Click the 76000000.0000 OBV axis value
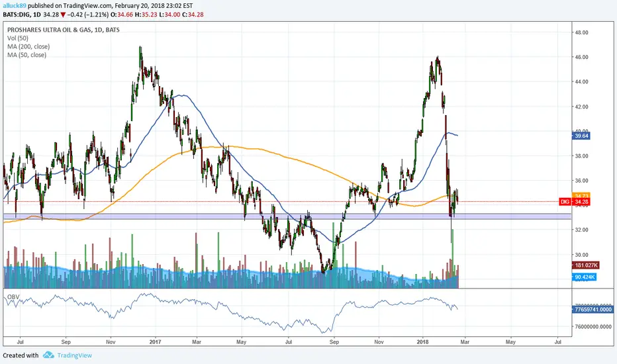The height and width of the screenshot is (364, 617). [593, 327]
